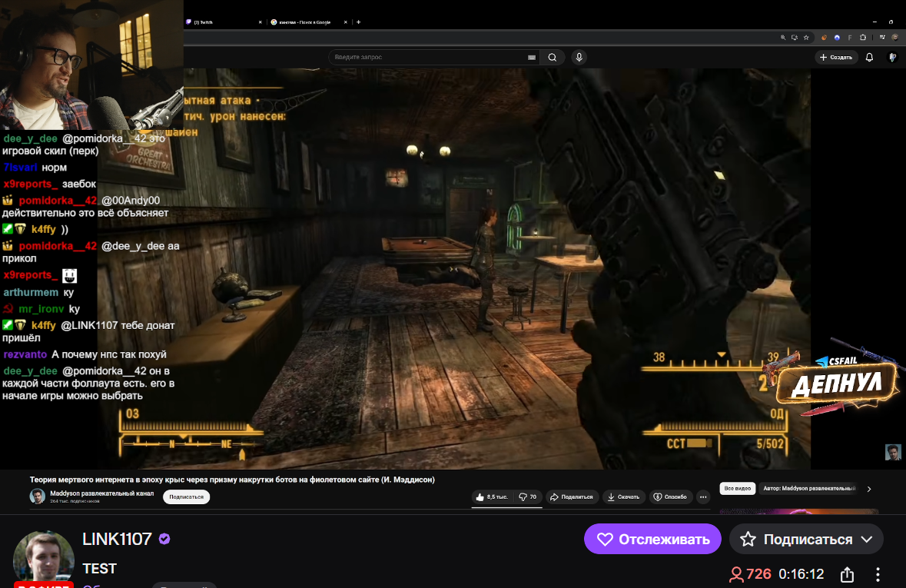The width and height of the screenshot is (906, 588).
Task: Open the browser profile avatar
Action: click(x=895, y=38)
